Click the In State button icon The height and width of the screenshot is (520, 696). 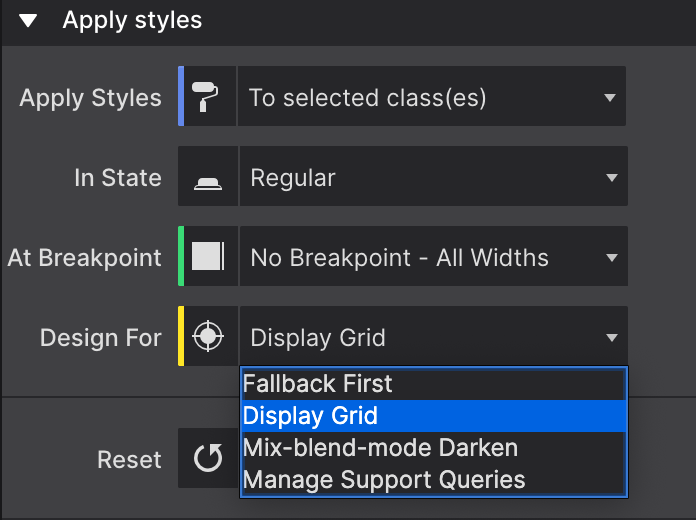pyautogui.click(x=208, y=183)
